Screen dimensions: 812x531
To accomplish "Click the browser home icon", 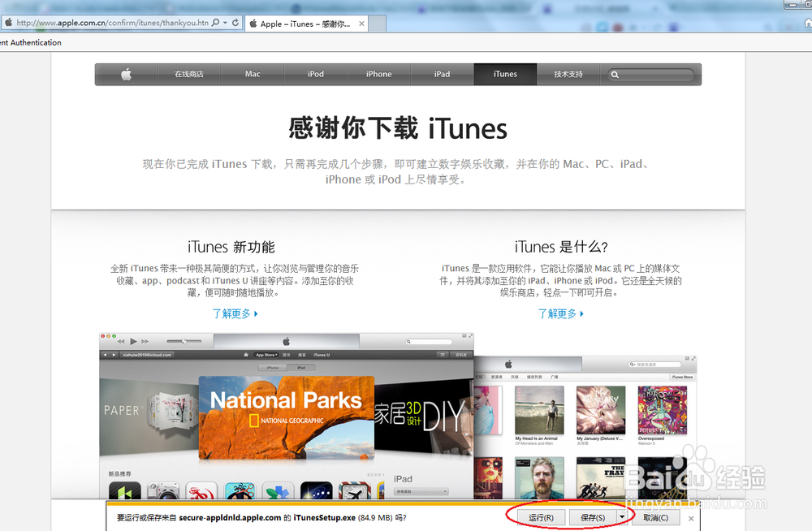I will (808, 23).
